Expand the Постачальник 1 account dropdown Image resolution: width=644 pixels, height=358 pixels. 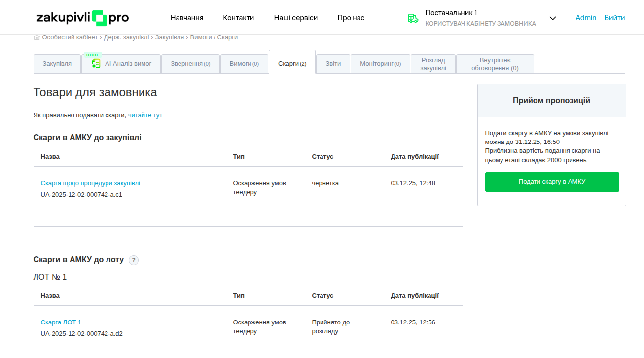pyautogui.click(x=552, y=18)
